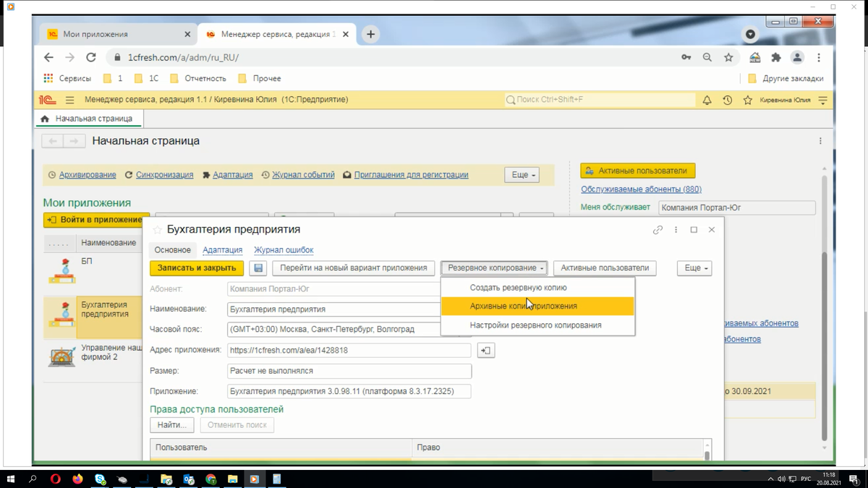Save the record with the floppy icon
Viewport: 868px width, 488px height.
click(258, 268)
